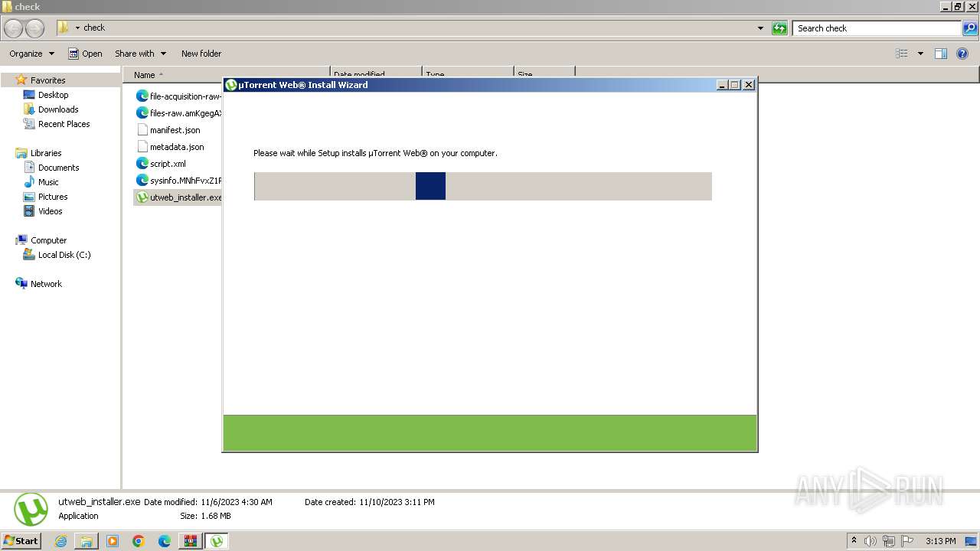Click the Back navigation button

(13, 28)
